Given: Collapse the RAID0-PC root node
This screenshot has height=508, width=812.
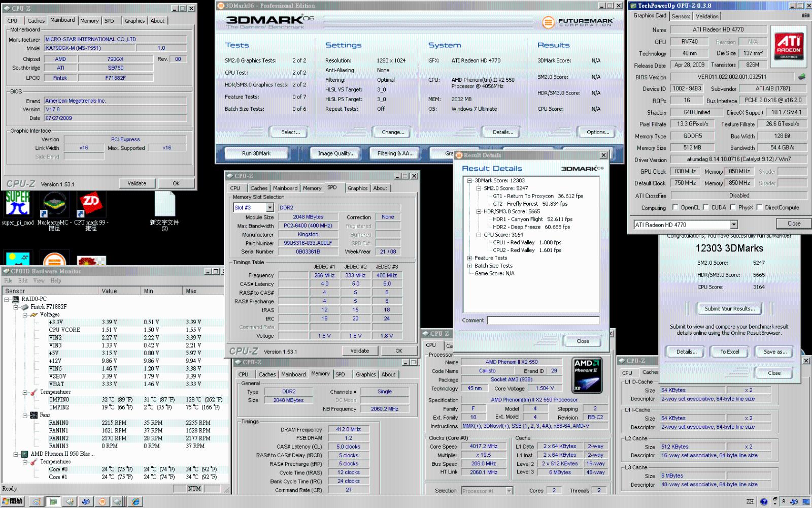Looking at the screenshot, I should coord(7,299).
